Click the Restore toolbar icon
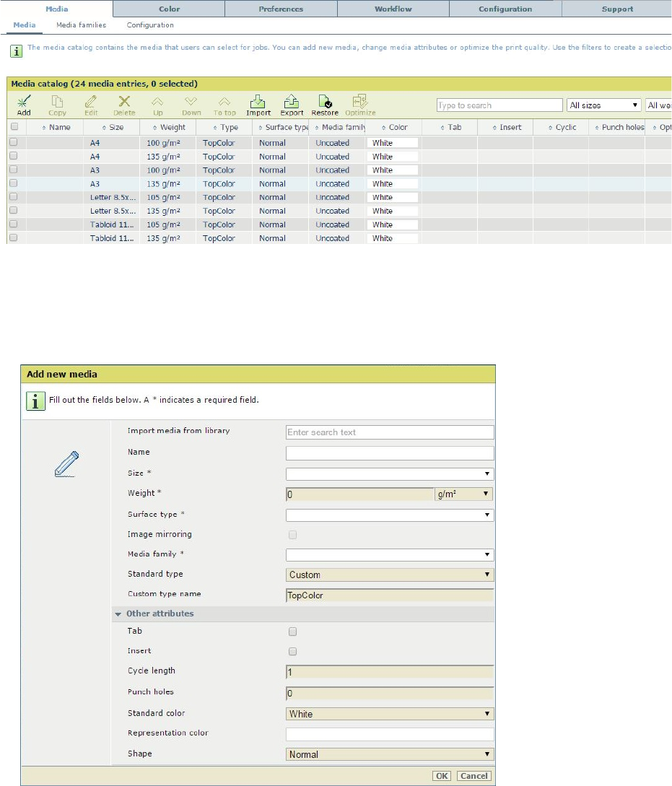This screenshot has height=786, width=672. (x=325, y=105)
